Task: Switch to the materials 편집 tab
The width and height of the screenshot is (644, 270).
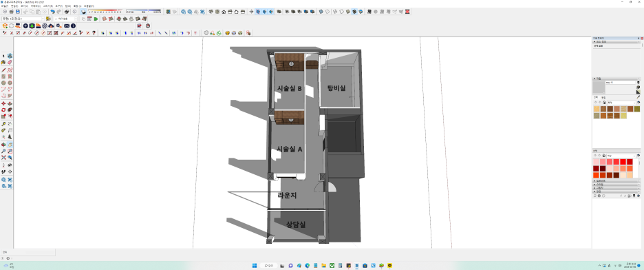Action: (x=603, y=97)
